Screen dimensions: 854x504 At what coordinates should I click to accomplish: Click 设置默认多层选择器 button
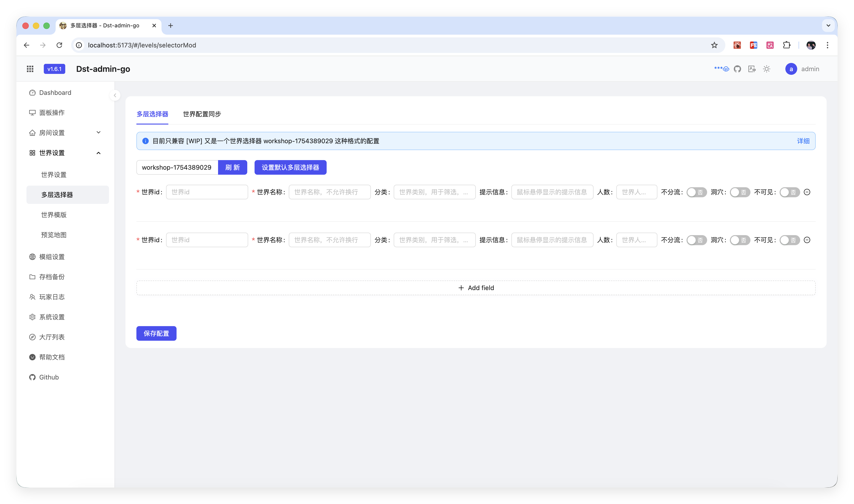pyautogui.click(x=290, y=167)
